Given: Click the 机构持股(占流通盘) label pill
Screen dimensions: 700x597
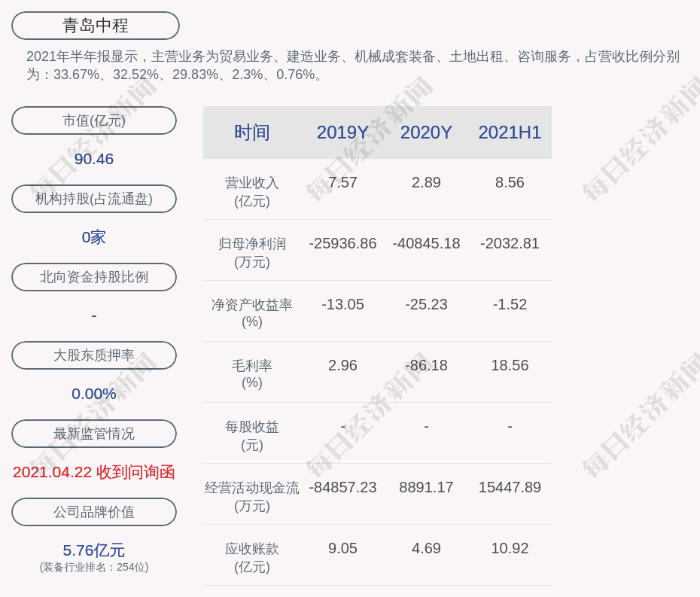Looking at the screenshot, I should point(94,199).
